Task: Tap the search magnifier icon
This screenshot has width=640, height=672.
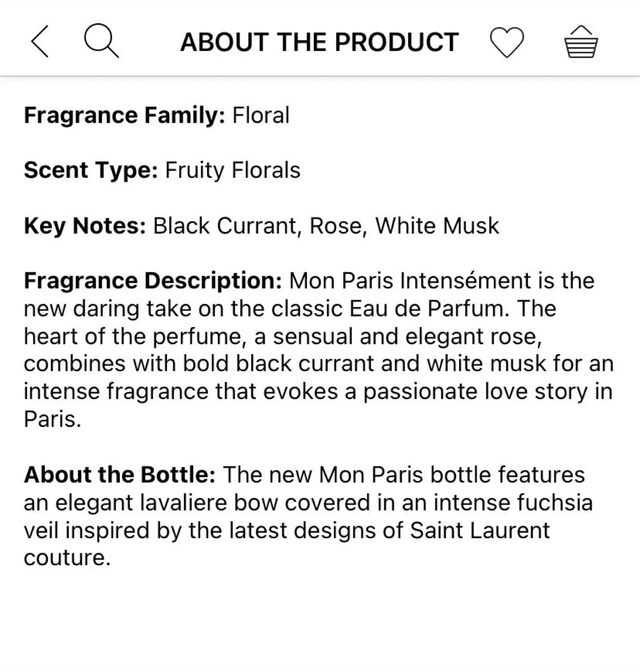Action: point(101,41)
